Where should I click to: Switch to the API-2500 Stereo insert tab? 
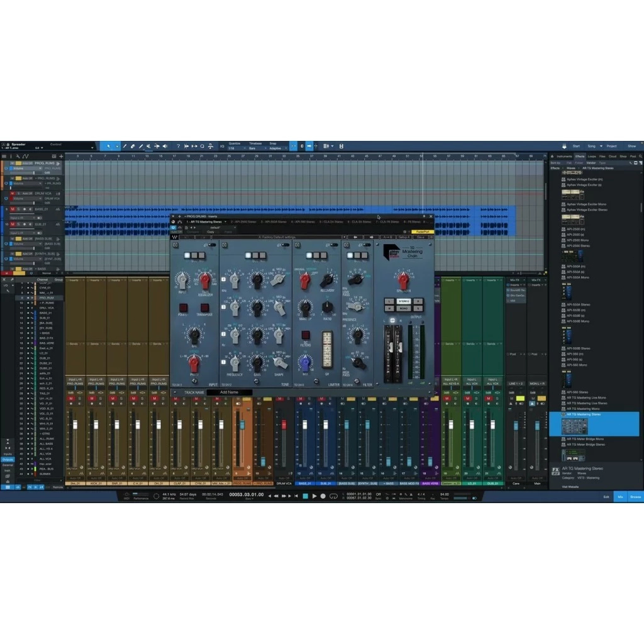pyautogui.click(x=243, y=222)
